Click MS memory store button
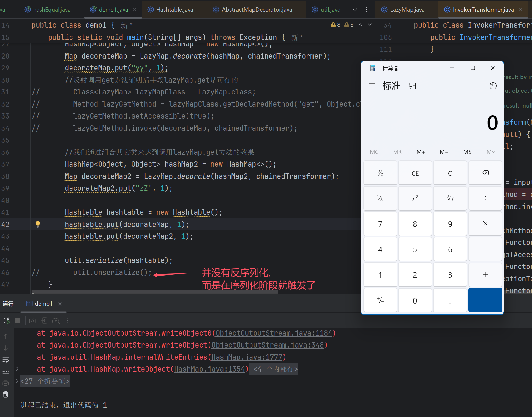The image size is (532, 417). [x=467, y=152]
